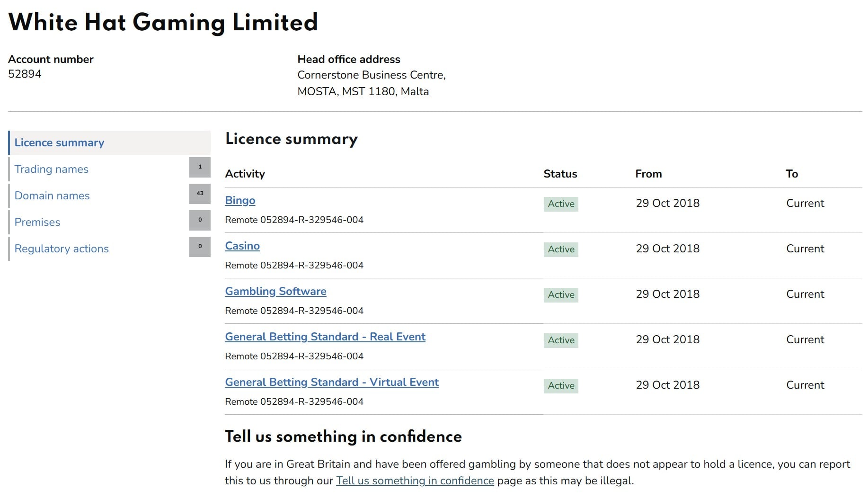
Task: Click the Active status badge for Casino
Action: click(561, 249)
